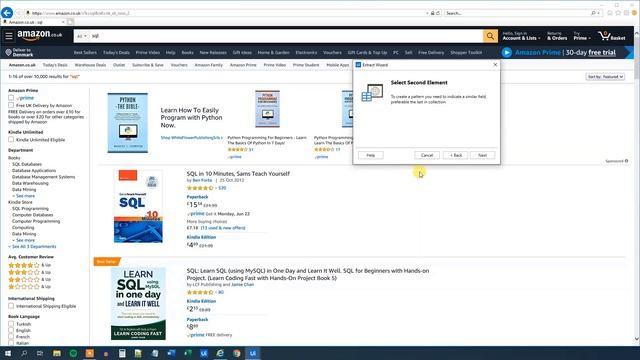Open Prime Video in the dark nav bar
The width and height of the screenshot is (640, 360).
[147, 52]
